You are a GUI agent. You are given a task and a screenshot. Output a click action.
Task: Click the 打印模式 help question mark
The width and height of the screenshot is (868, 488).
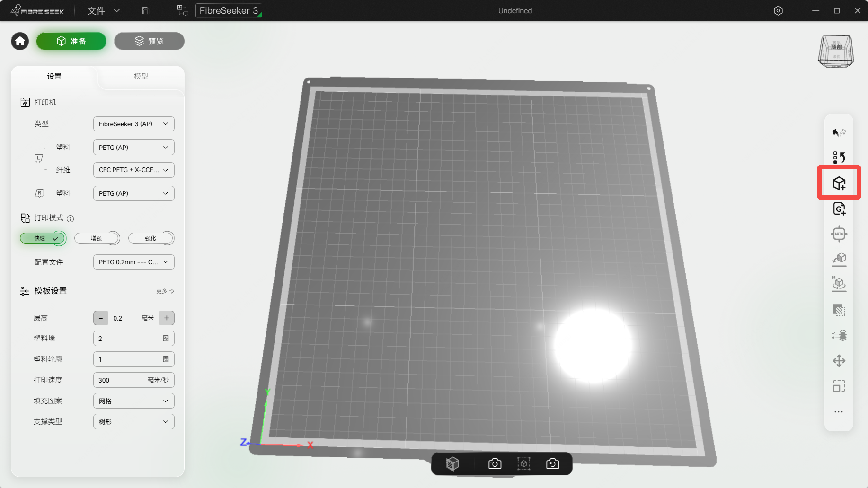tap(71, 218)
